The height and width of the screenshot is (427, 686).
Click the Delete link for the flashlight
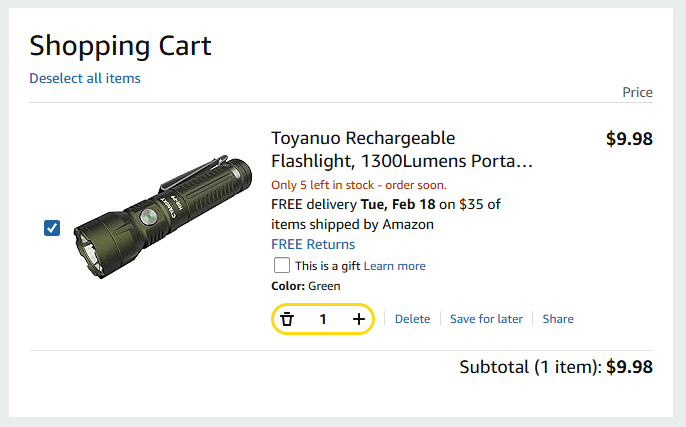point(412,319)
